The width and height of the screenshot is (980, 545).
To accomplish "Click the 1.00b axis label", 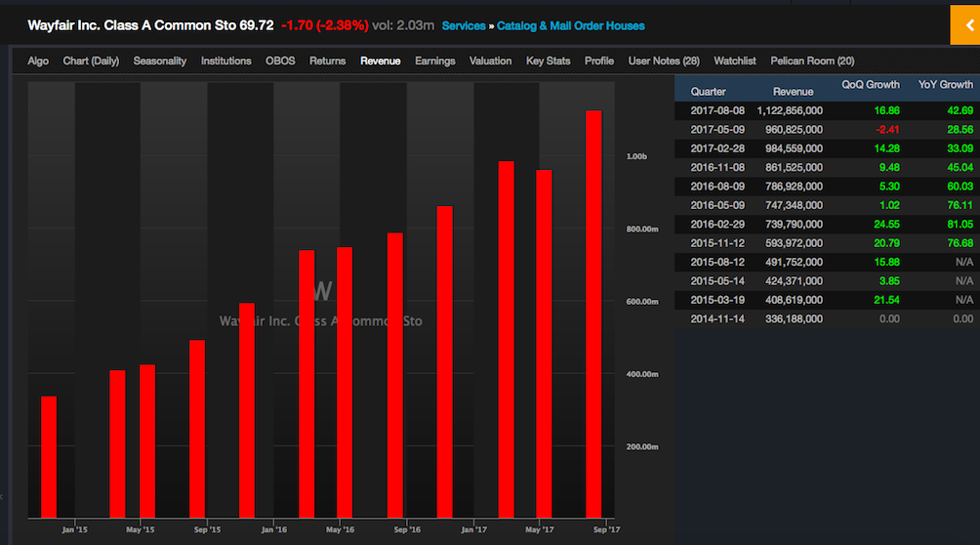I will click(x=636, y=156).
